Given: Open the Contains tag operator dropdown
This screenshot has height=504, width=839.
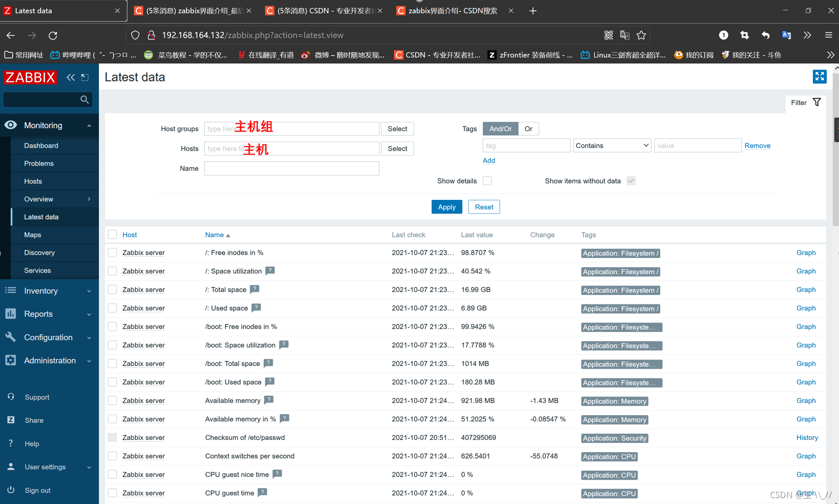Looking at the screenshot, I should tap(612, 146).
